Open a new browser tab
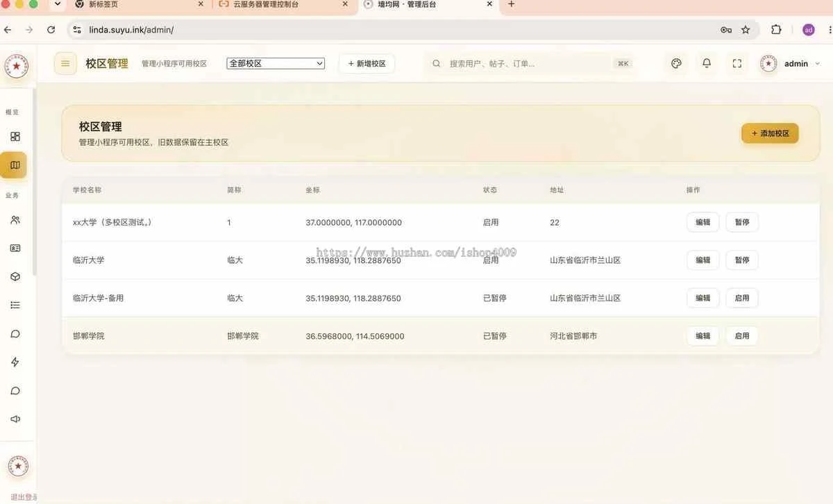833x504 pixels. (x=512, y=4)
